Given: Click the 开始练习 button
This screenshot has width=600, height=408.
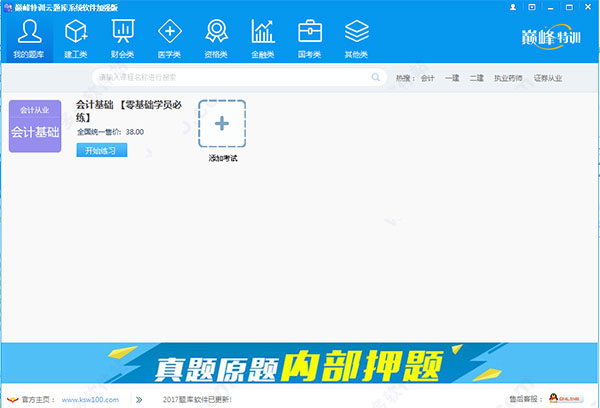Looking at the screenshot, I should 102,150.
